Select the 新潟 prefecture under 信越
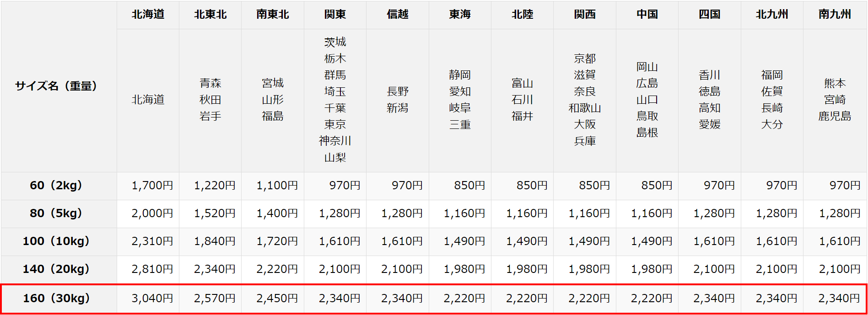The width and height of the screenshot is (868, 315). click(x=397, y=108)
